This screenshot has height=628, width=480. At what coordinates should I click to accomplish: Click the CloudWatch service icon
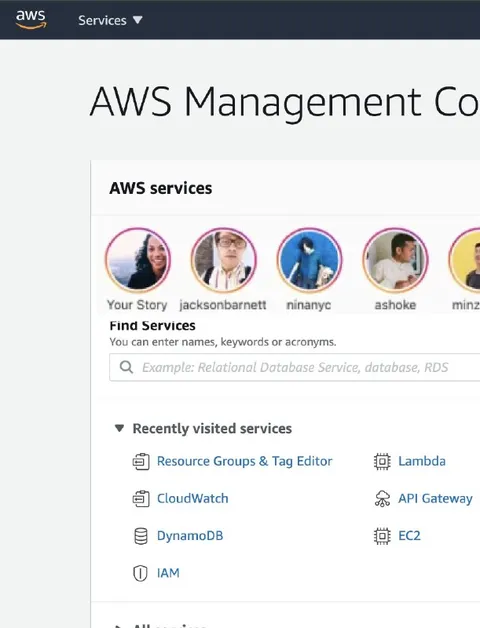[141, 499]
